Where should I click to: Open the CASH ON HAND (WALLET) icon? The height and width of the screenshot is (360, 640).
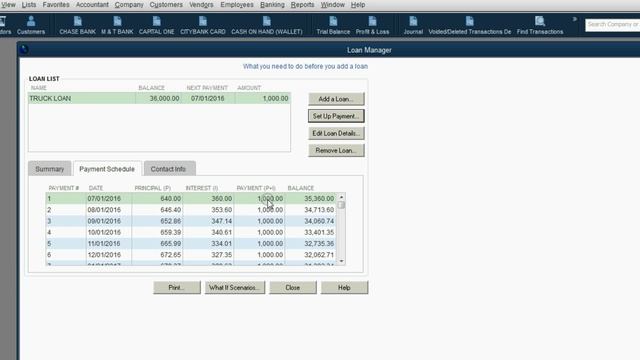pyautogui.click(x=267, y=25)
